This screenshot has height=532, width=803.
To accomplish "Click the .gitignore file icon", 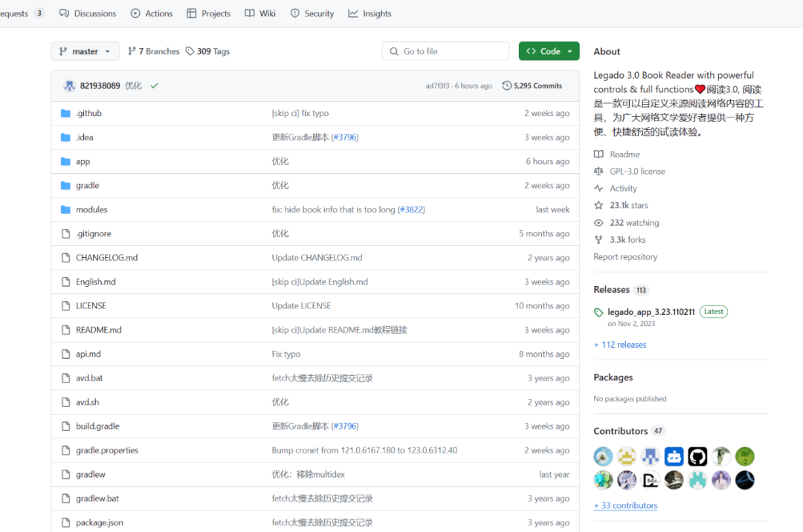I will point(65,233).
